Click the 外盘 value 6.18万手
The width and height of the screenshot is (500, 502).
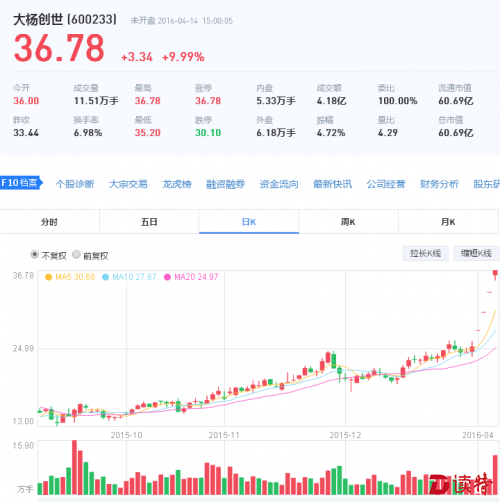[x=276, y=133]
